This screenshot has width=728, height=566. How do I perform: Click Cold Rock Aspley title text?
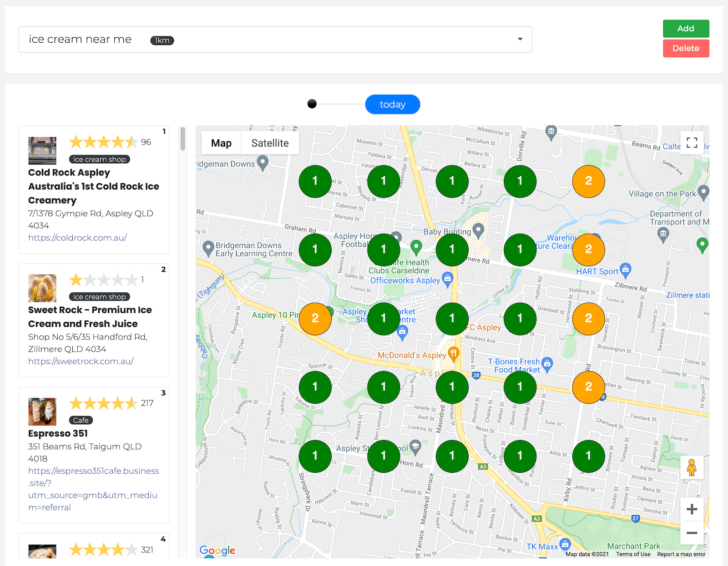[94, 186]
